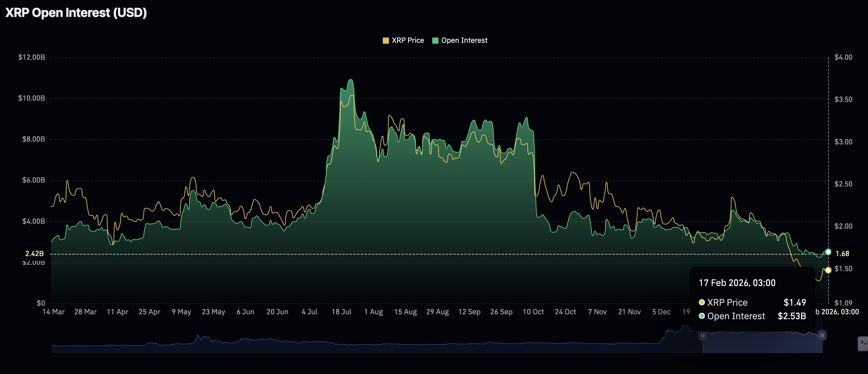Screen dimensions: 868x374
Task: Click the XRP Price legend label
Action: pos(407,40)
